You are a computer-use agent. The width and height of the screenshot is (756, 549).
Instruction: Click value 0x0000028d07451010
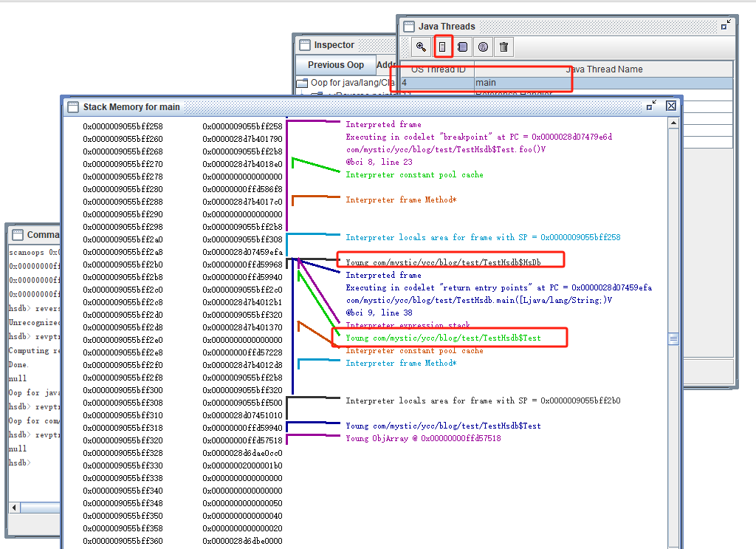[242, 415]
